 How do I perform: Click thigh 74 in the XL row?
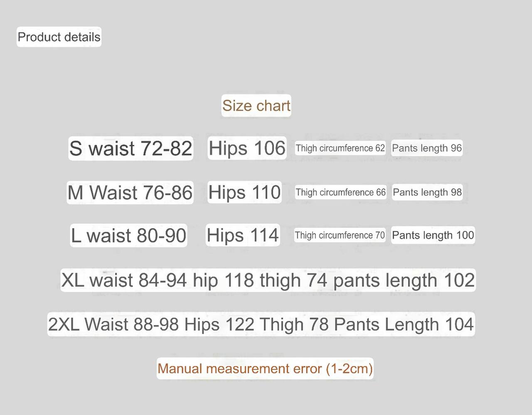coord(293,280)
